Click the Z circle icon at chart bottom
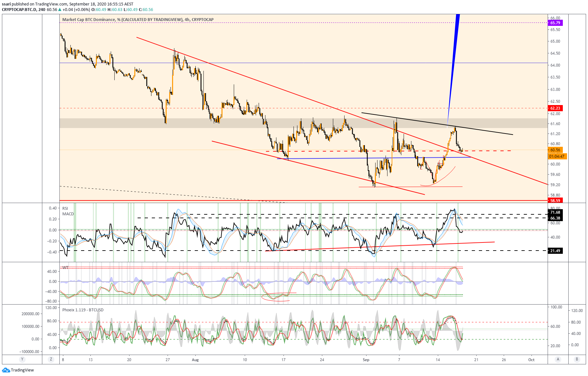The width and height of the screenshot is (588, 376). coord(51,359)
